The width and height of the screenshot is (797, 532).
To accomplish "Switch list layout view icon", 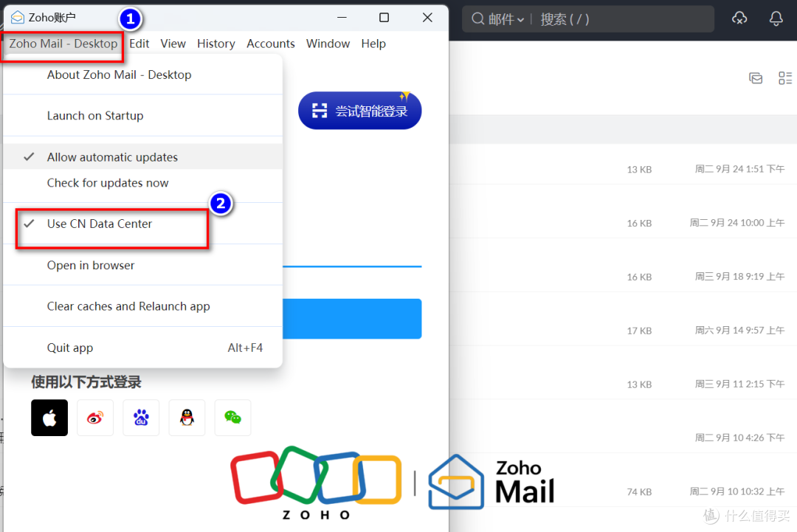I will point(785,78).
